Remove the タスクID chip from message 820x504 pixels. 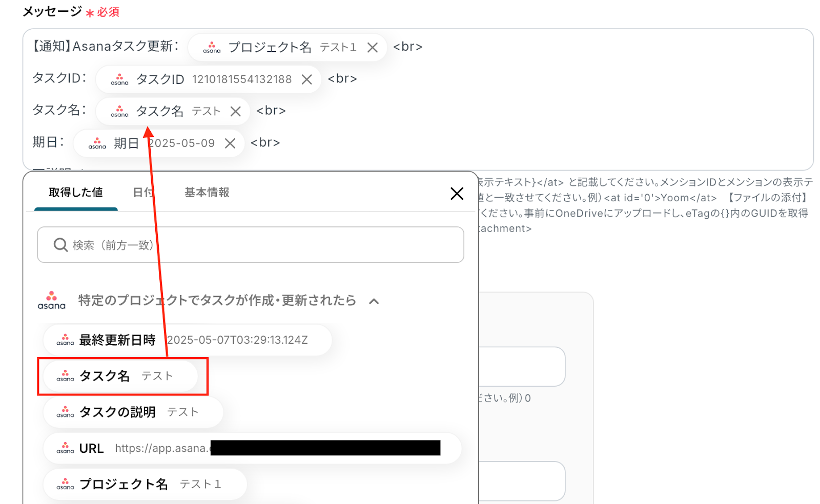pyautogui.click(x=307, y=79)
